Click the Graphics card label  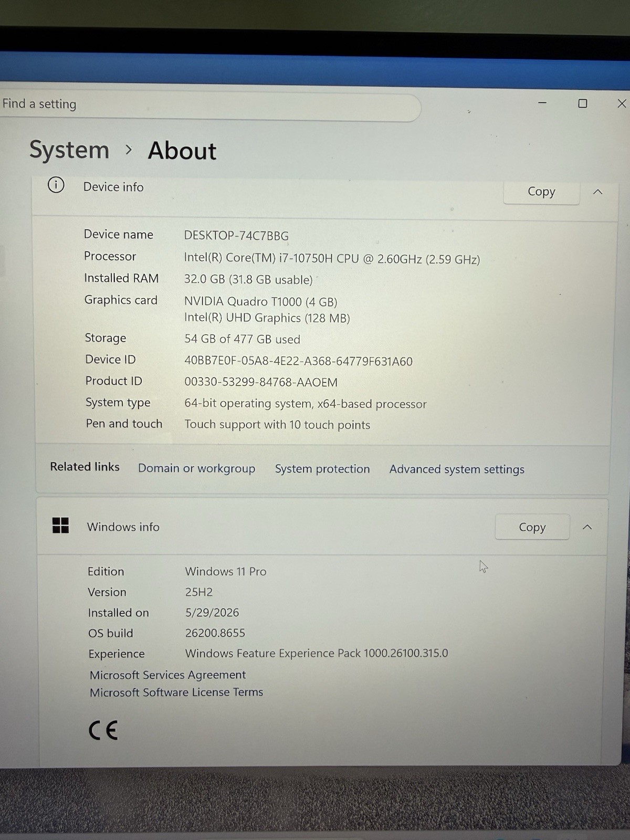pos(121,300)
